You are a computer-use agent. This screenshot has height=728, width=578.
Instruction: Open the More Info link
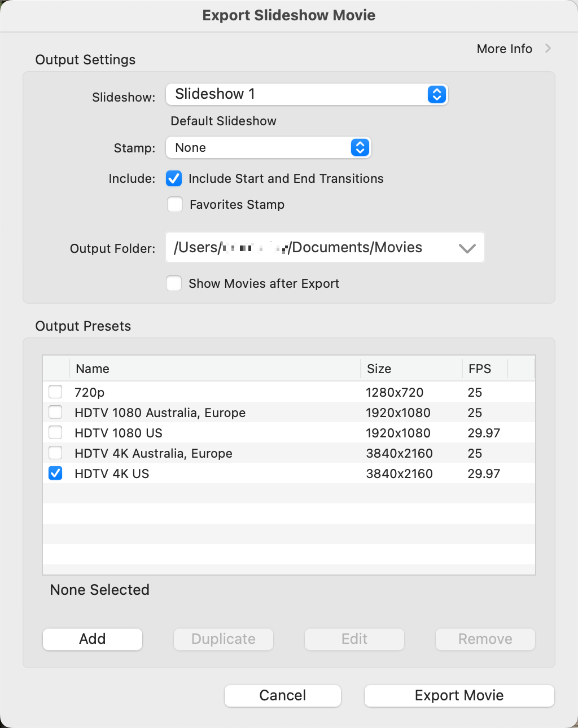[x=504, y=49]
